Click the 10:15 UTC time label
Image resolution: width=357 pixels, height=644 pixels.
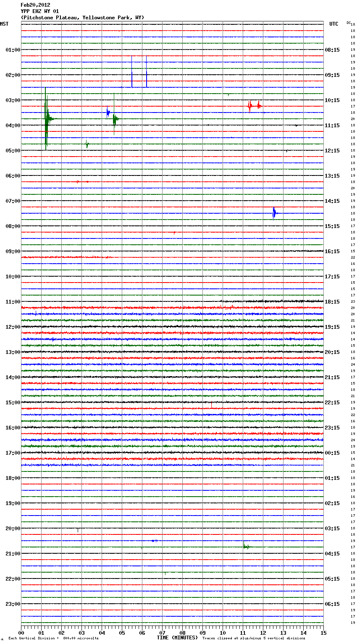[x=332, y=100]
